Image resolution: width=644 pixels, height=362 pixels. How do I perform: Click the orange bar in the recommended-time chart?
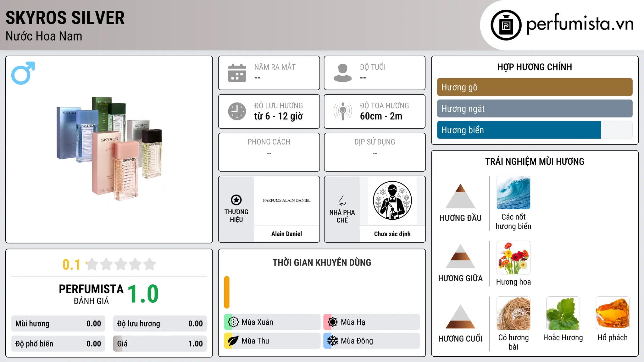227,292
